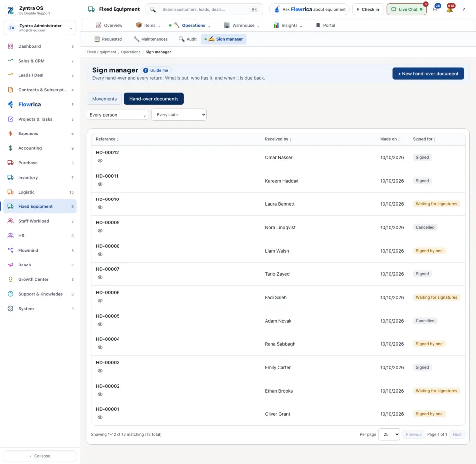The height and width of the screenshot is (464, 476).
Task: Go to Maintenances sub-tab
Action: [151, 39]
